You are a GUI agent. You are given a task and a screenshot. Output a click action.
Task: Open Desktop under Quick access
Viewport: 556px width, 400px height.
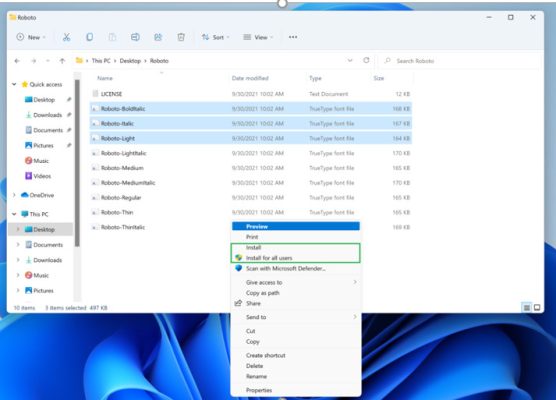tap(44, 100)
